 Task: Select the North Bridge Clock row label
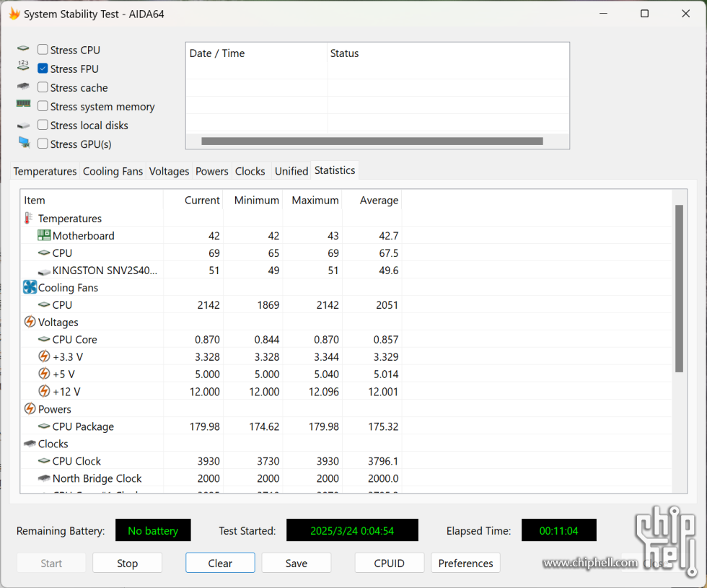coord(97,478)
